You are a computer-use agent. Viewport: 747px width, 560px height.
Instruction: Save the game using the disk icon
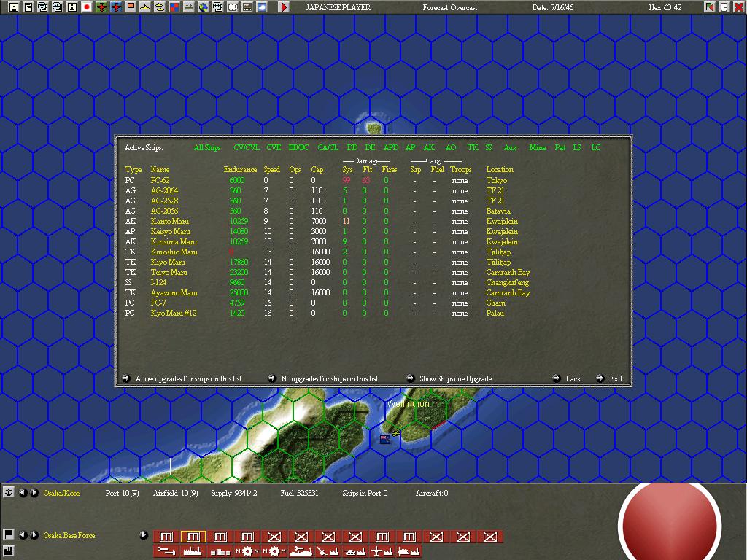coord(13,6)
